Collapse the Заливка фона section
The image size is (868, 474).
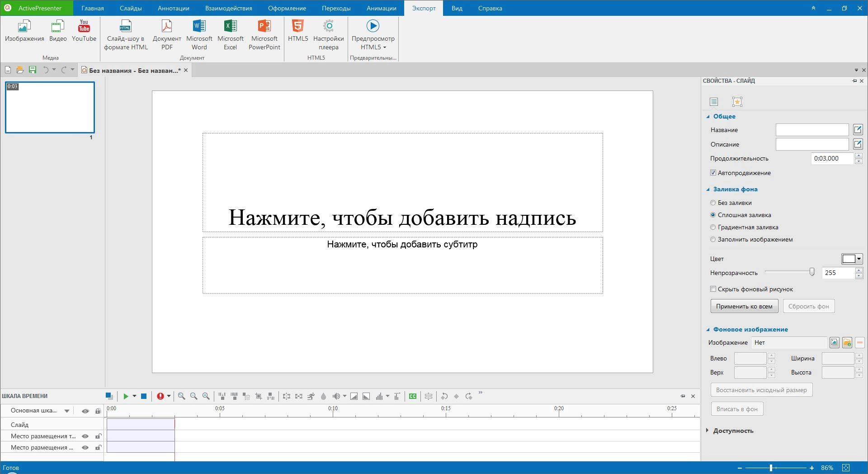(x=708, y=190)
